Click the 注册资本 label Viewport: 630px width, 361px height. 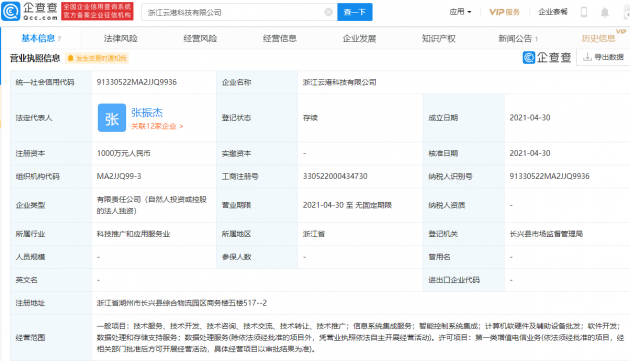coord(30,153)
